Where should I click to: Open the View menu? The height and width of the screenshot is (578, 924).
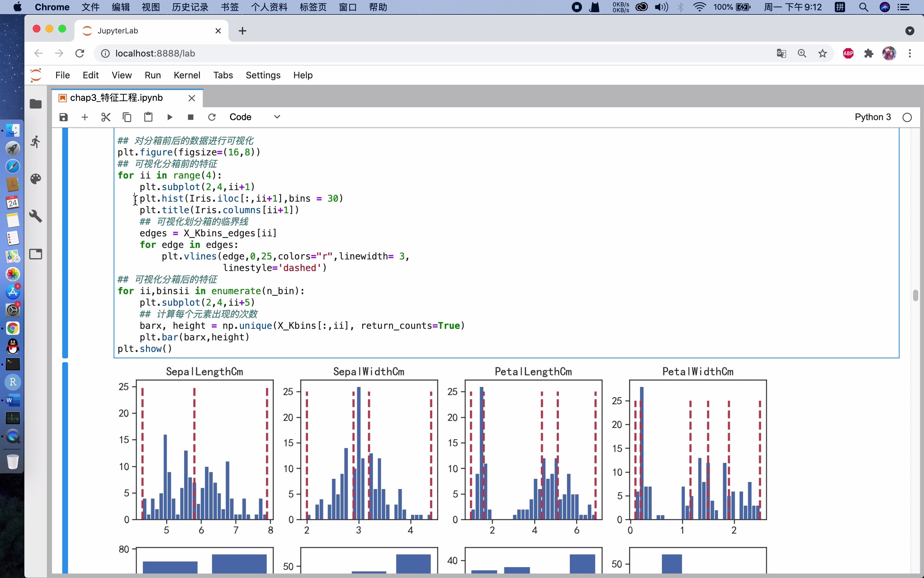[x=121, y=75]
